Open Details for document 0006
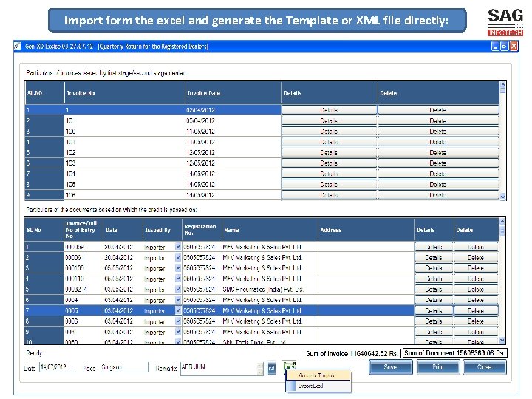The width and height of the screenshot is (532, 399). (434, 321)
